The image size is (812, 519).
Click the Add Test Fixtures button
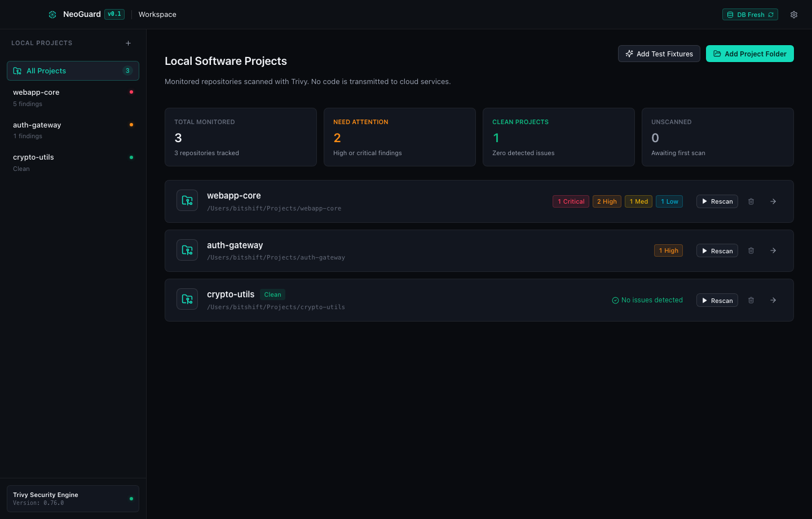659,54
